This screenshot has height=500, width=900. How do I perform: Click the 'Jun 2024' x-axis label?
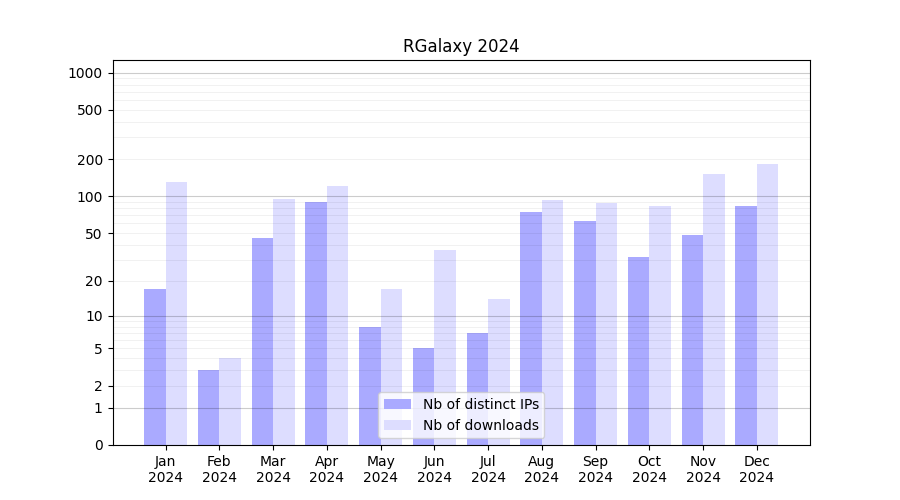[x=434, y=469]
